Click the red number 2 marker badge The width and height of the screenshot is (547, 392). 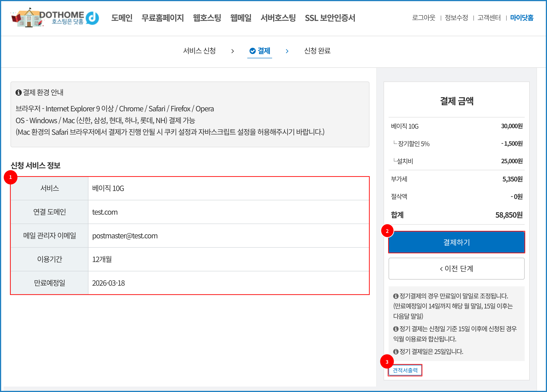pyautogui.click(x=387, y=231)
